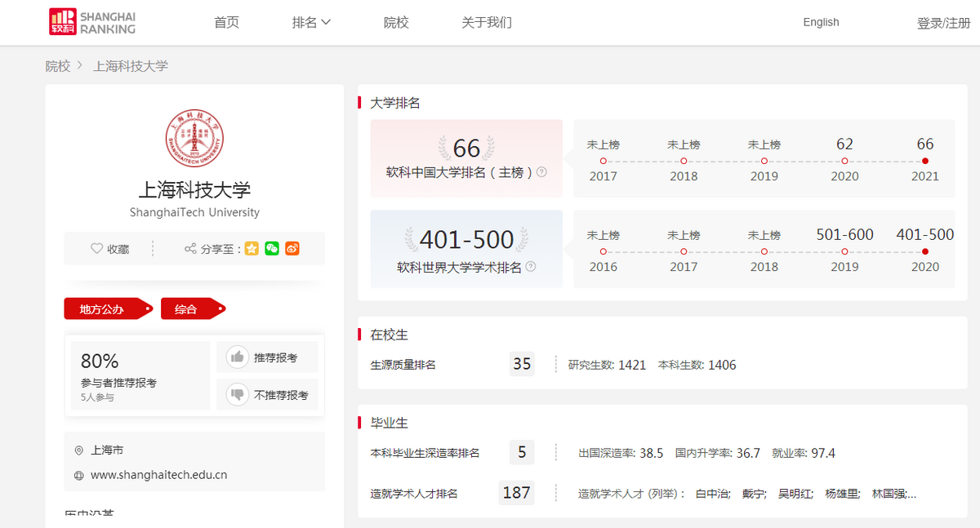Open the help icon beside 软科中国大学排名（主榜）
980x528 pixels.
tap(541, 172)
